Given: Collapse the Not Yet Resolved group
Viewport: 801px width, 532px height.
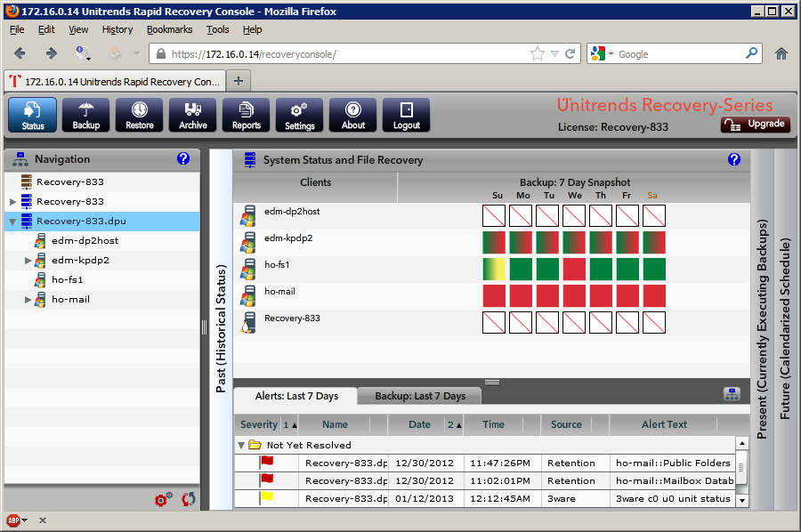Looking at the screenshot, I should (241, 445).
